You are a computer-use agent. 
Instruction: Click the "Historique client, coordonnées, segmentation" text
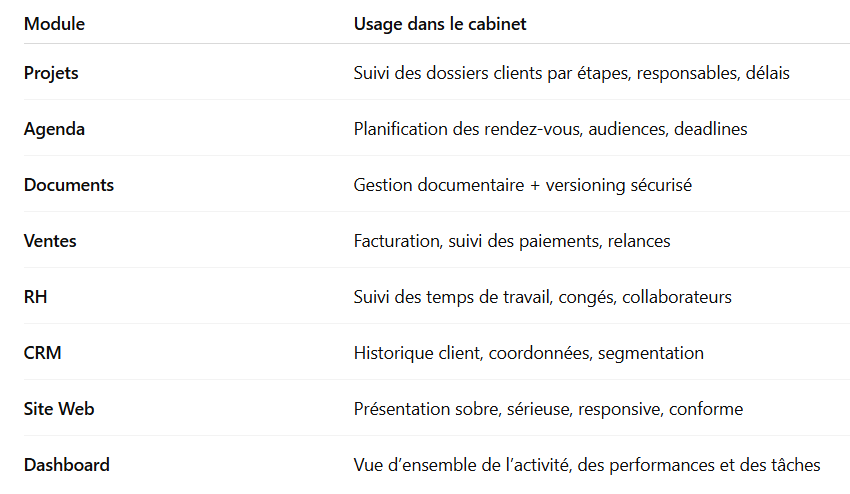click(x=528, y=353)
